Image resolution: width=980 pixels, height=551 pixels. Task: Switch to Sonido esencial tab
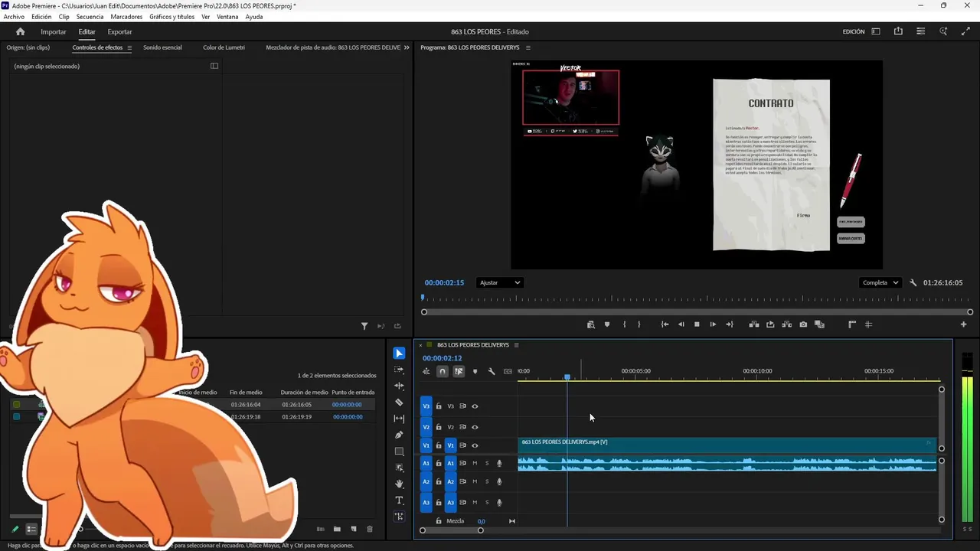pos(162,47)
